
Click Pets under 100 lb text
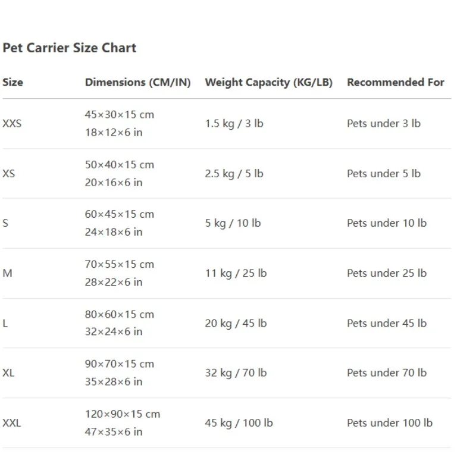pos(390,423)
